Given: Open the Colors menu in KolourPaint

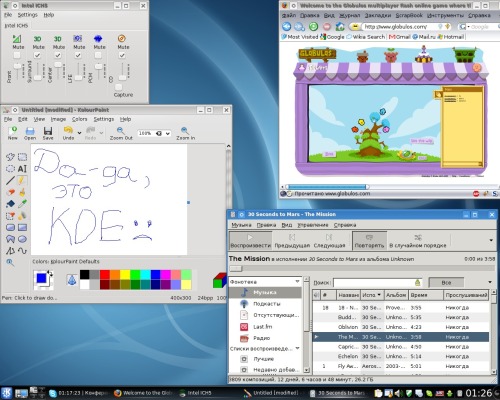Looking at the screenshot, I should 79,119.
